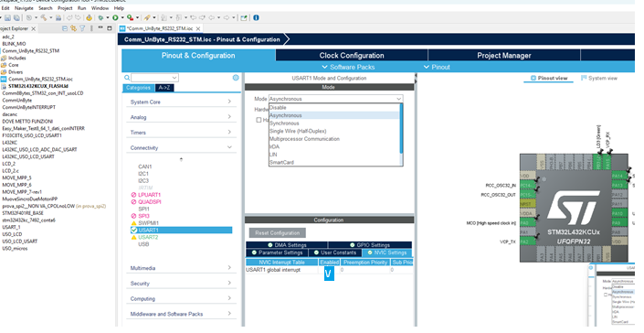This screenshot has width=644, height=333.
Task: Select LIN from Mode list
Action: coord(334,155)
